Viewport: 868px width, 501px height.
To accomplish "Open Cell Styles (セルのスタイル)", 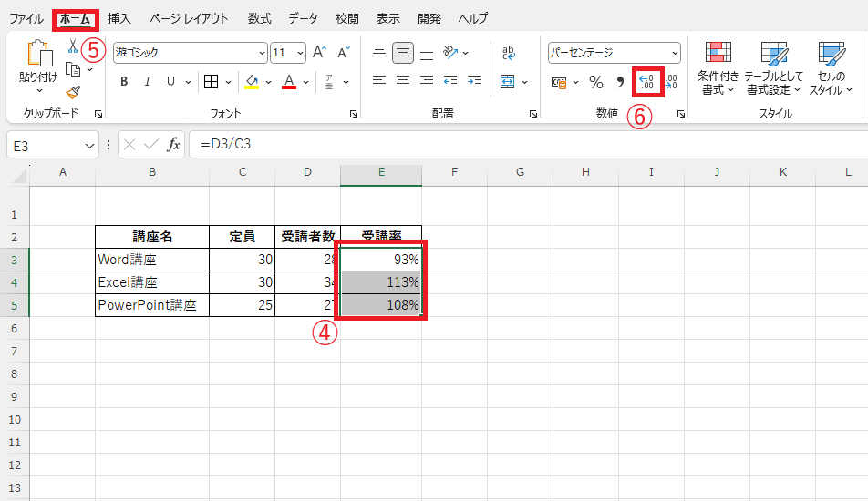I will pyautogui.click(x=831, y=68).
